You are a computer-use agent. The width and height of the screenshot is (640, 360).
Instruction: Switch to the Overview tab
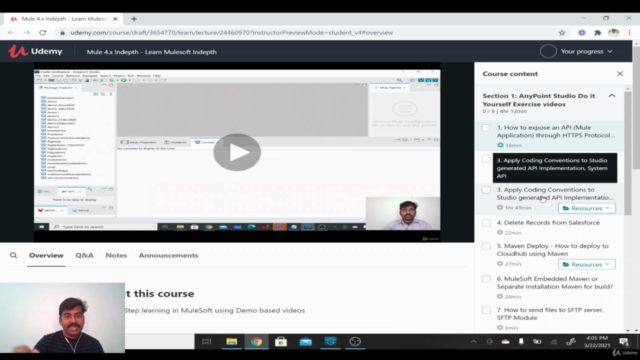46,256
